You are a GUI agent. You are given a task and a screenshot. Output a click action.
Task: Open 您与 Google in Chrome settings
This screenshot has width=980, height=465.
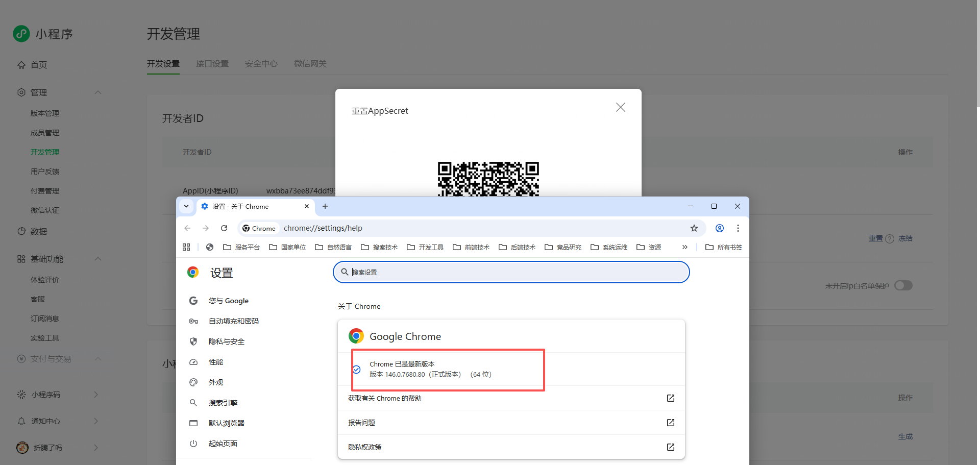tap(229, 301)
